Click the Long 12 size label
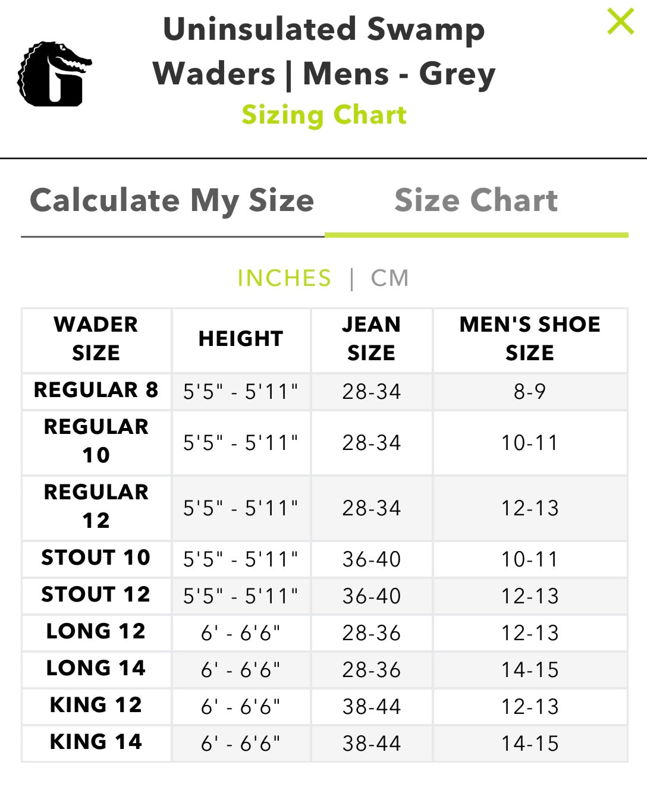647x812 pixels. coord(96,631)
